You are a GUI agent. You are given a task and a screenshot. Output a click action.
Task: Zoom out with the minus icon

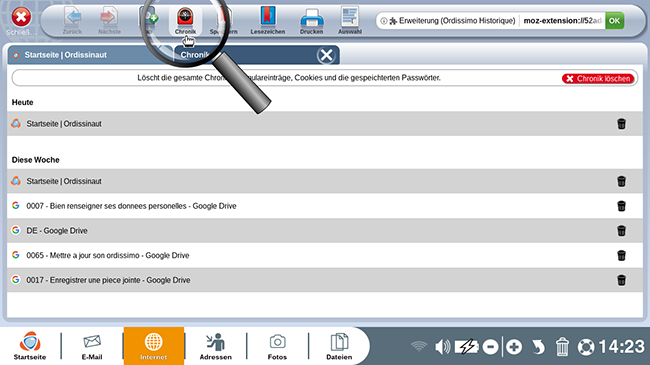[x=490, y=347]
